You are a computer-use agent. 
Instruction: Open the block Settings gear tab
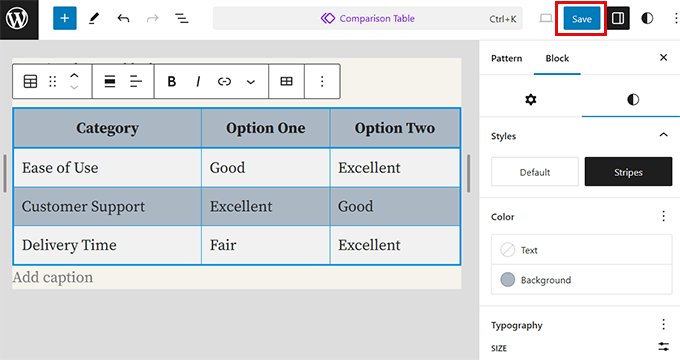[530, 99]
